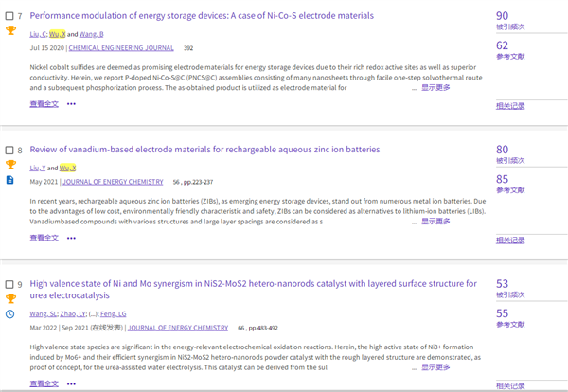Open the title 'Review of vanadium-based electrode materials'
The width and height of the screenshot is (568, 392).
tap(204, 150)
